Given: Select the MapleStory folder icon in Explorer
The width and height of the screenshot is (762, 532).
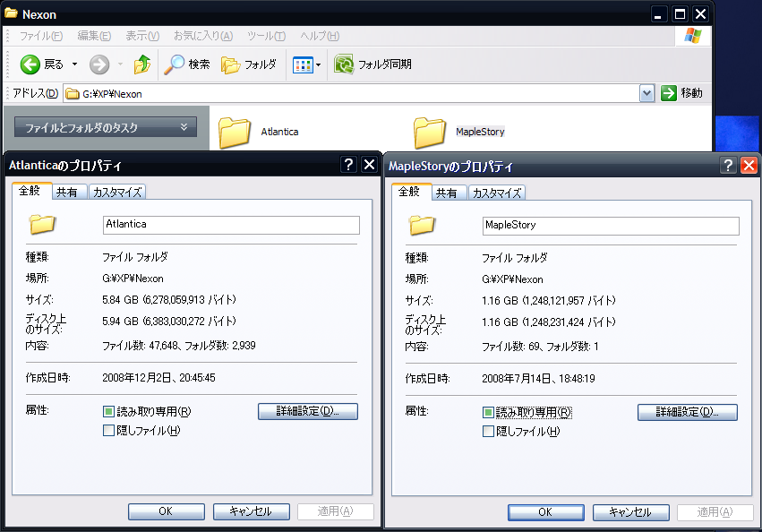Looking at the screenshot, I should point(430,133).
